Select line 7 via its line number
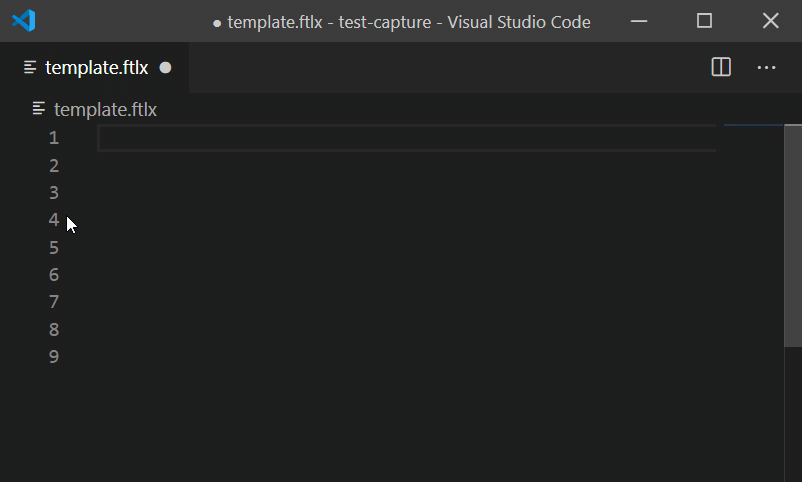802x482 pixels. pos(54,302)
